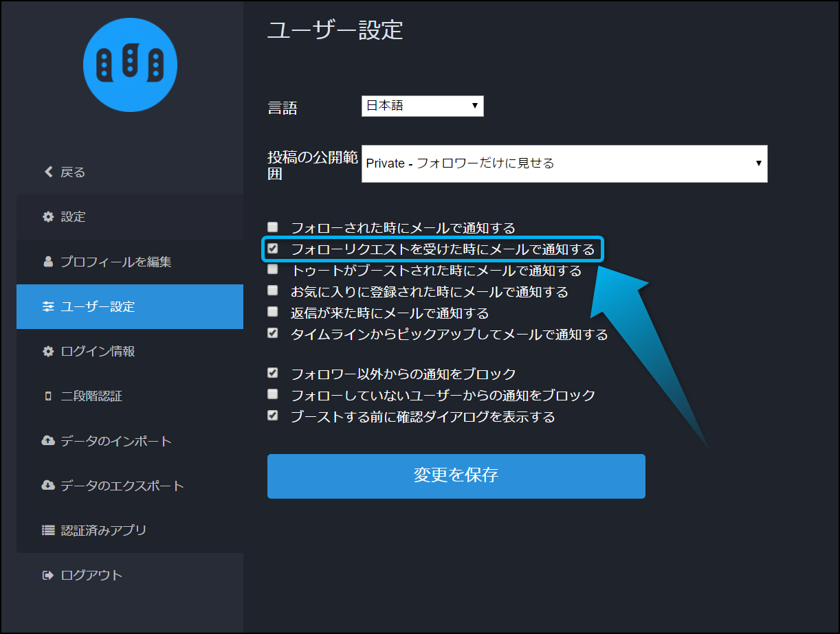The image size is (840, 634).
Task: Click the gear icon beside ログイン情報
Action: 48,352
